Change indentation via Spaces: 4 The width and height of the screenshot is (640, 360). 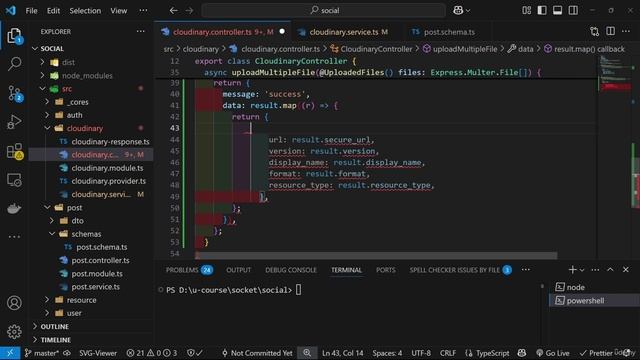(387, 353)
